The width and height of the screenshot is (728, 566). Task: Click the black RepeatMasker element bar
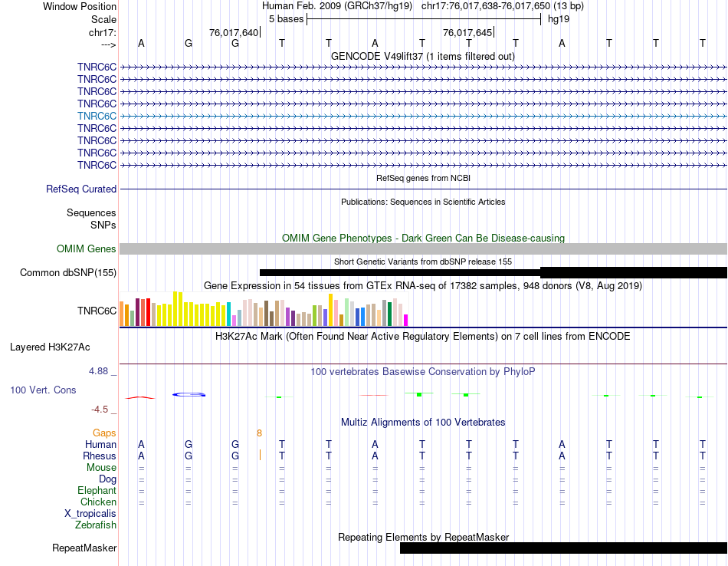[564, 548]
